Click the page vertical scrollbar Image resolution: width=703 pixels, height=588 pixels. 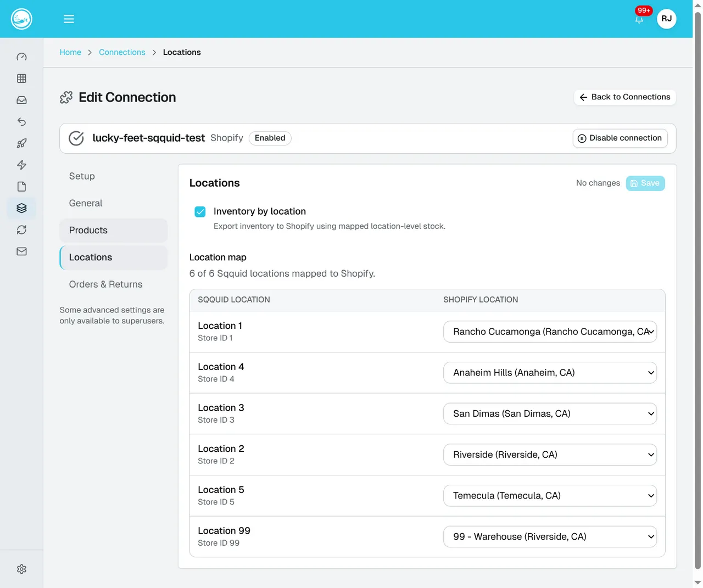(698, 291)
